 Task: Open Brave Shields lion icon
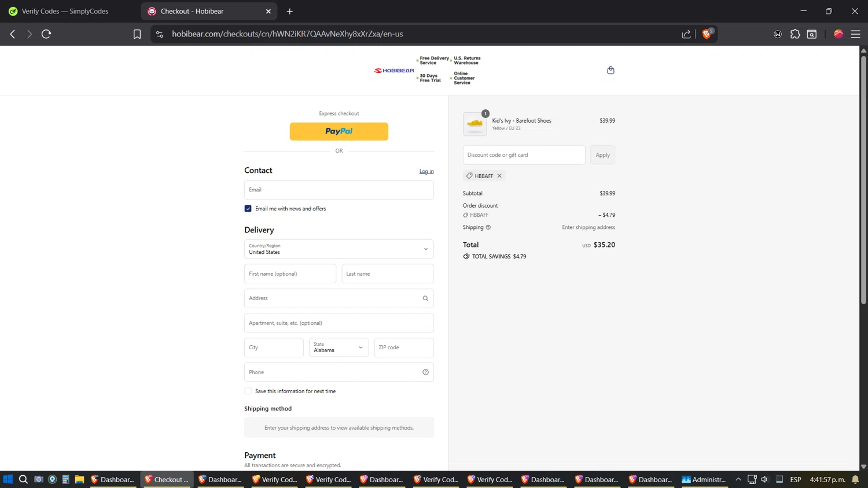707,34
